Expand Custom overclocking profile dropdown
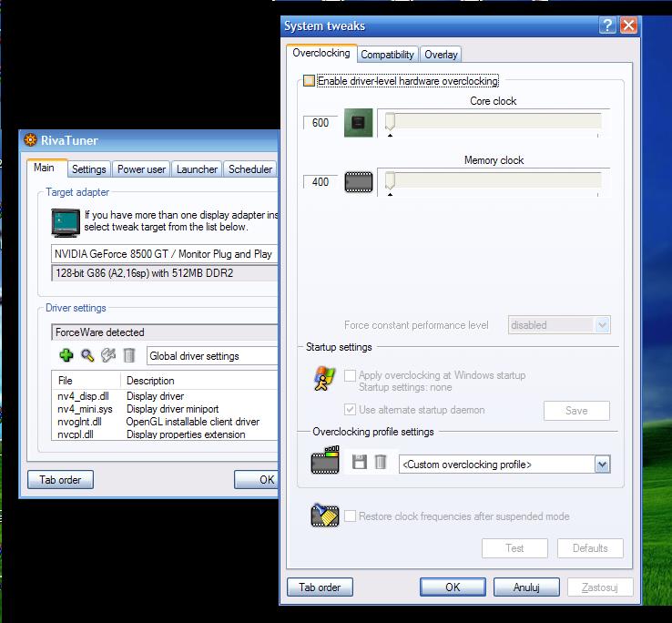672x623 pixels. click(602, 465)
